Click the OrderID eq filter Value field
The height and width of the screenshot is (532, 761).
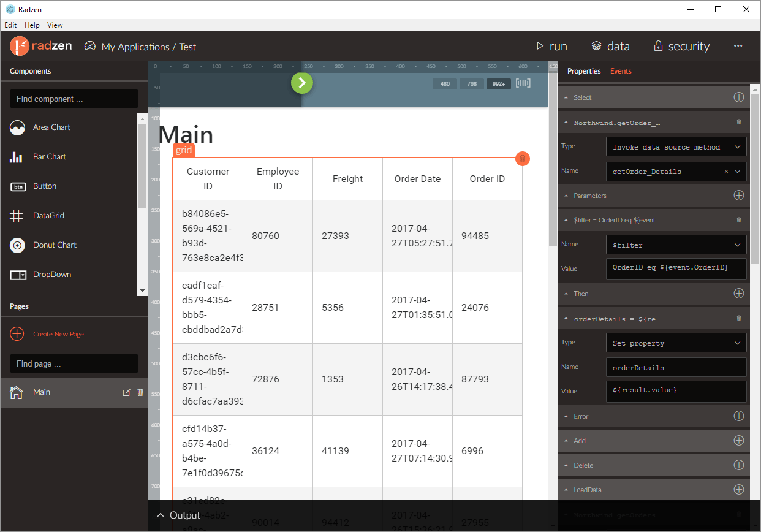[x=676, y=268]
